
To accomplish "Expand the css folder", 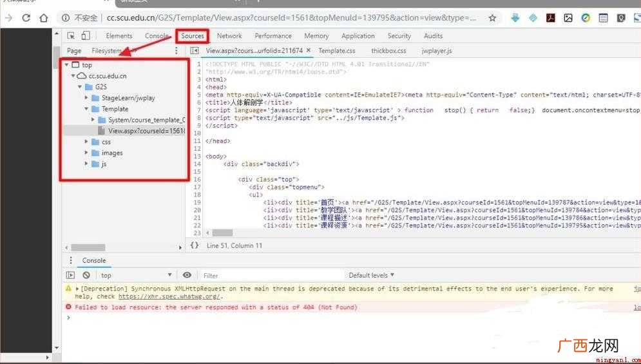I will tap(86, 142).
